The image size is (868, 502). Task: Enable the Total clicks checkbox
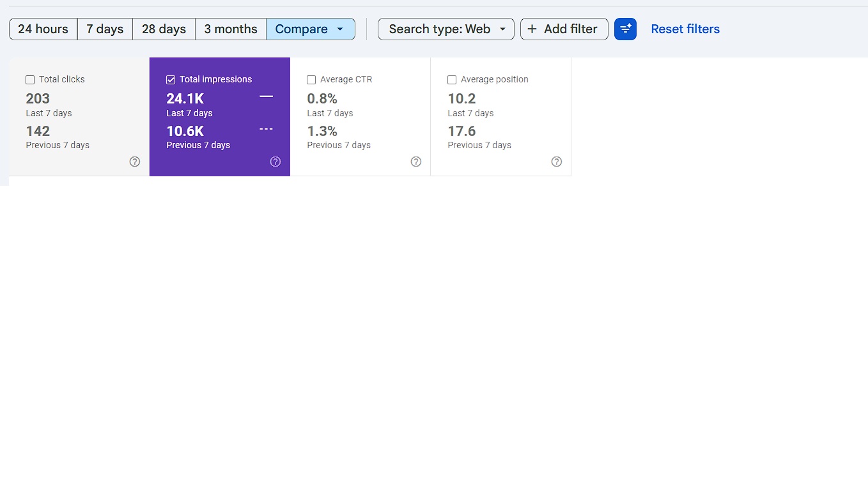30,80
